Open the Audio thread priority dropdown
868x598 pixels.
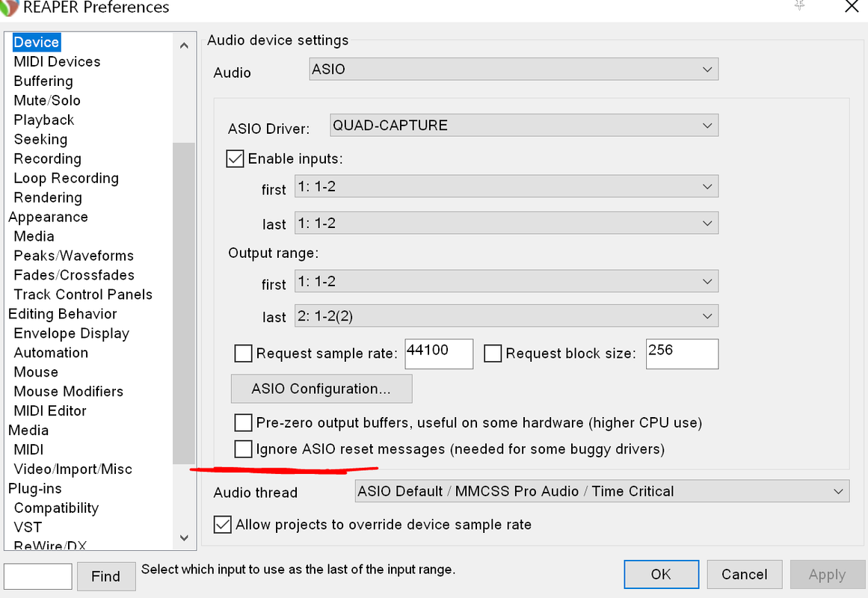click(602, 491)
